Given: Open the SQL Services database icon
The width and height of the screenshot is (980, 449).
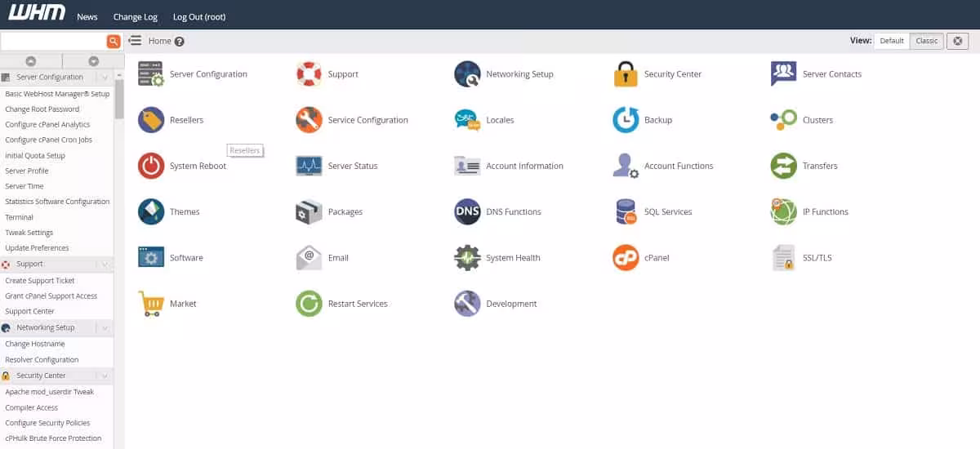Looking at the screenshot, I should pyautogui.click(x=626, y=211).
